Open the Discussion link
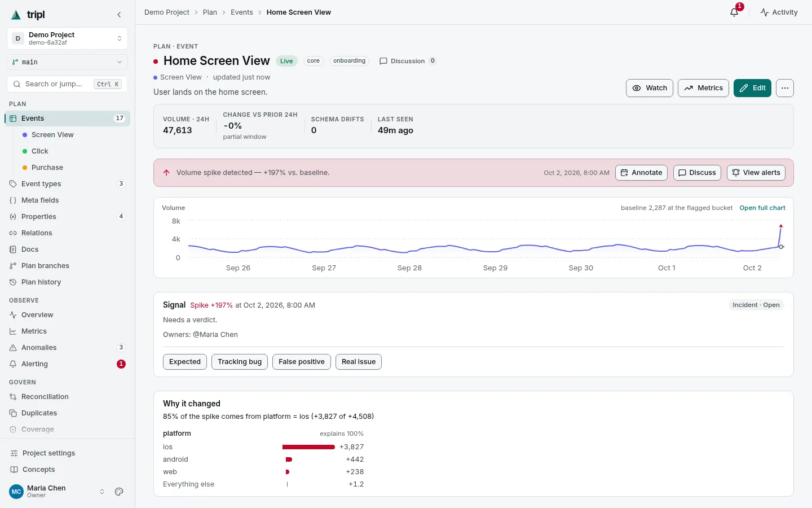The image size is (812, 508). coord(407,61)
